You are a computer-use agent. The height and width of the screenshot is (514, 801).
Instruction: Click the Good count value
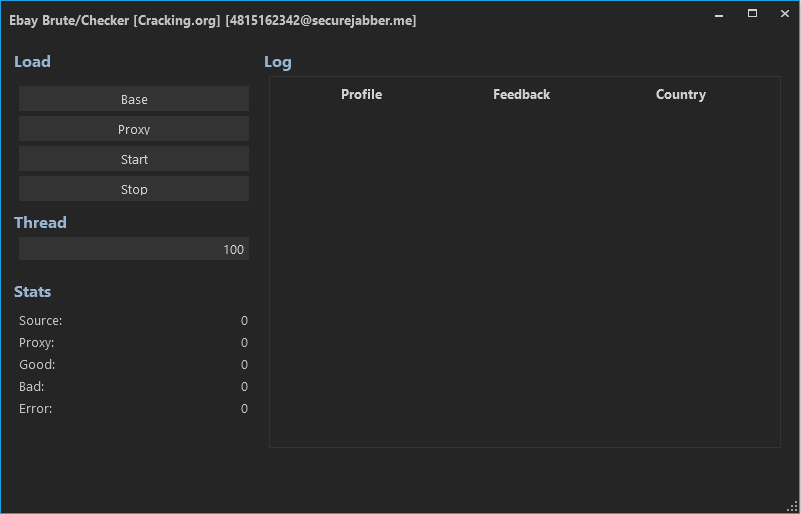click(x=244, y=365)
